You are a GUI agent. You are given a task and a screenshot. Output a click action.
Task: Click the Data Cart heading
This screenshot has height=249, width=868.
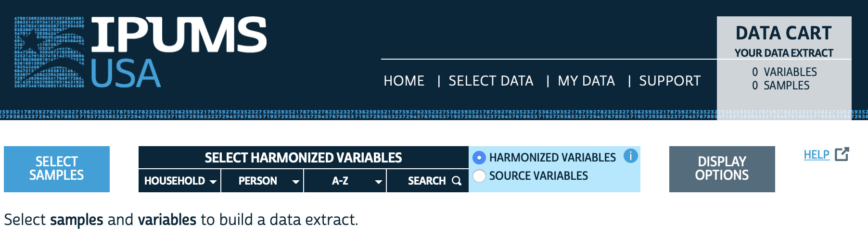pos(784,33)
